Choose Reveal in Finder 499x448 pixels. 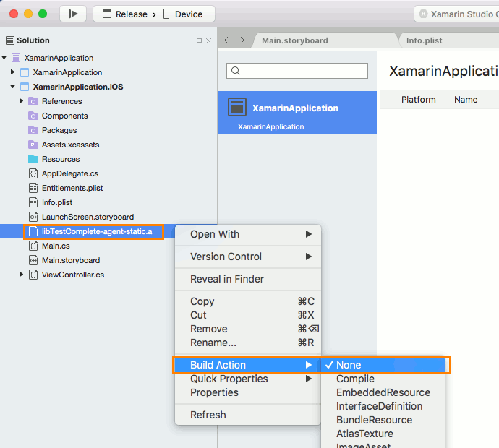click(226, 279)
